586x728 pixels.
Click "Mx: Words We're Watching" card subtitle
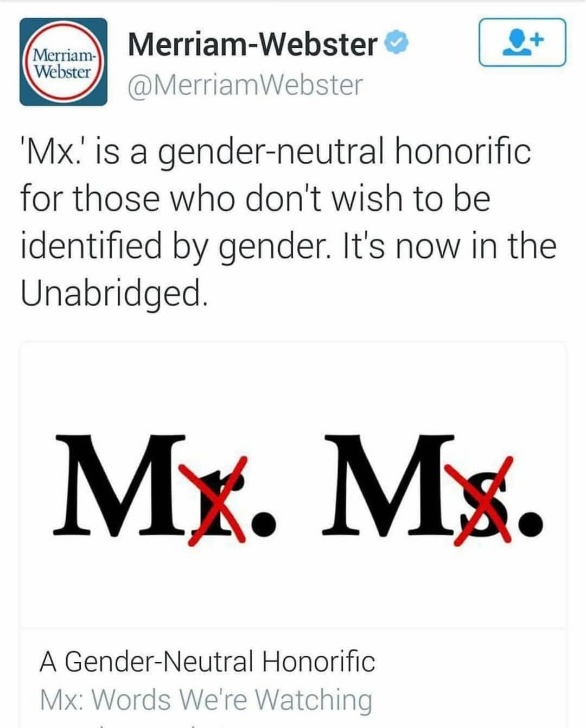pyautogui.click(x=206, y=699)
